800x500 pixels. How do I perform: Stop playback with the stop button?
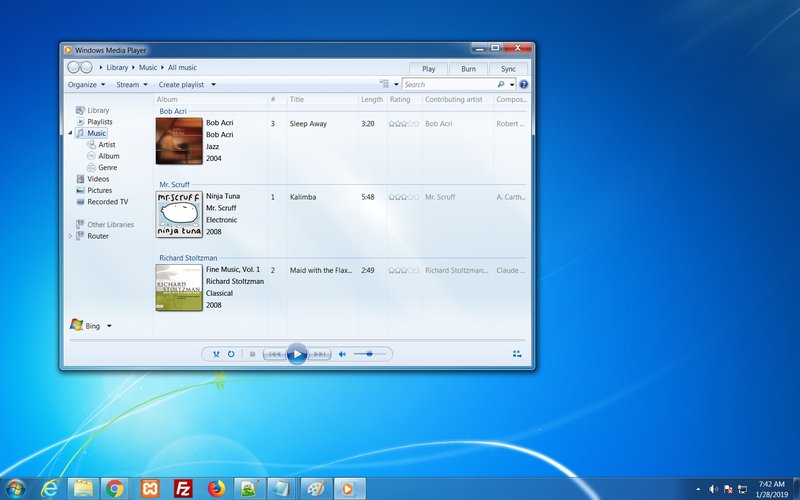tap(252, 354)
